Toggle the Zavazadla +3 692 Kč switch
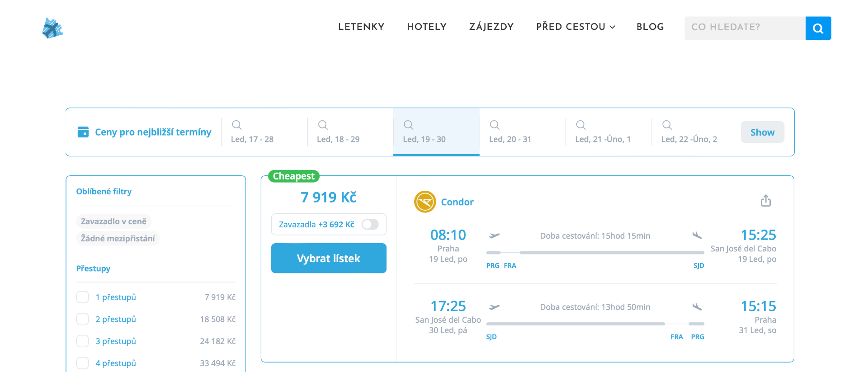868x372 pixels. 370,225
